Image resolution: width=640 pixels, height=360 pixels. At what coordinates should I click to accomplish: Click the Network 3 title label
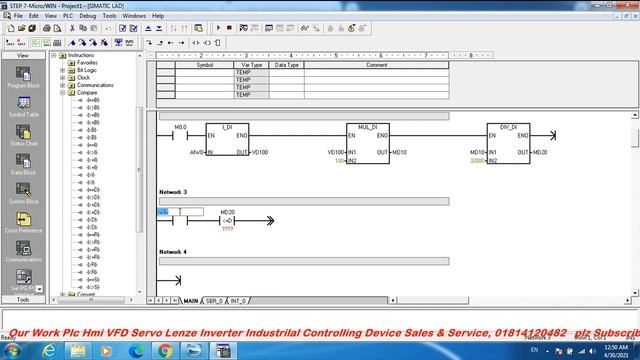pos(173,192)
